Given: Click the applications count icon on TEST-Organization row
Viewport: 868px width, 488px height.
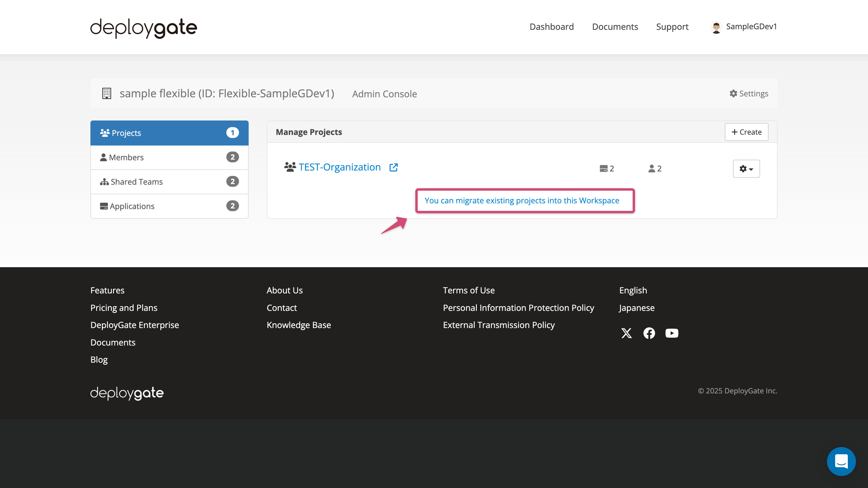Looking at the screenshot, I should tap(603, 168).
